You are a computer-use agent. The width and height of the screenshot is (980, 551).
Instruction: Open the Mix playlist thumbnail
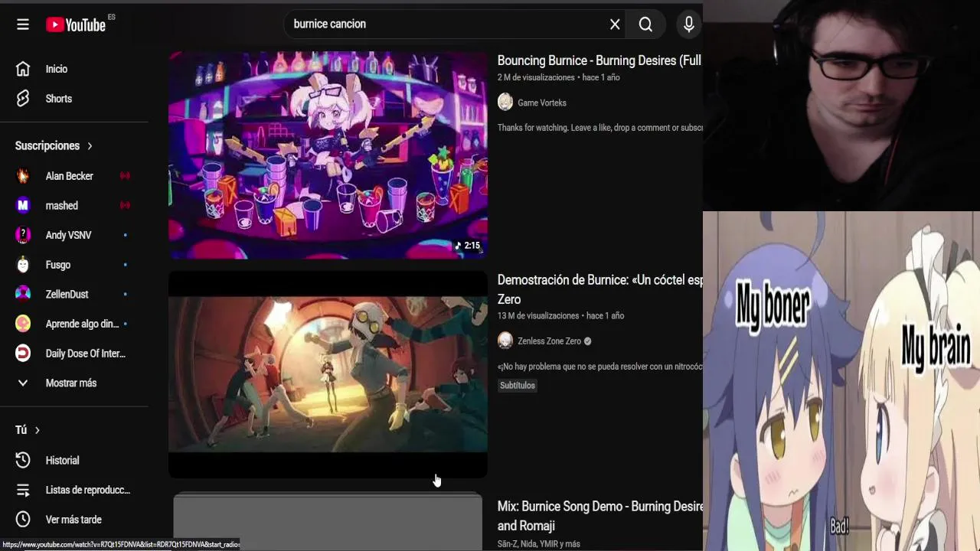click(x=328, y=522)
